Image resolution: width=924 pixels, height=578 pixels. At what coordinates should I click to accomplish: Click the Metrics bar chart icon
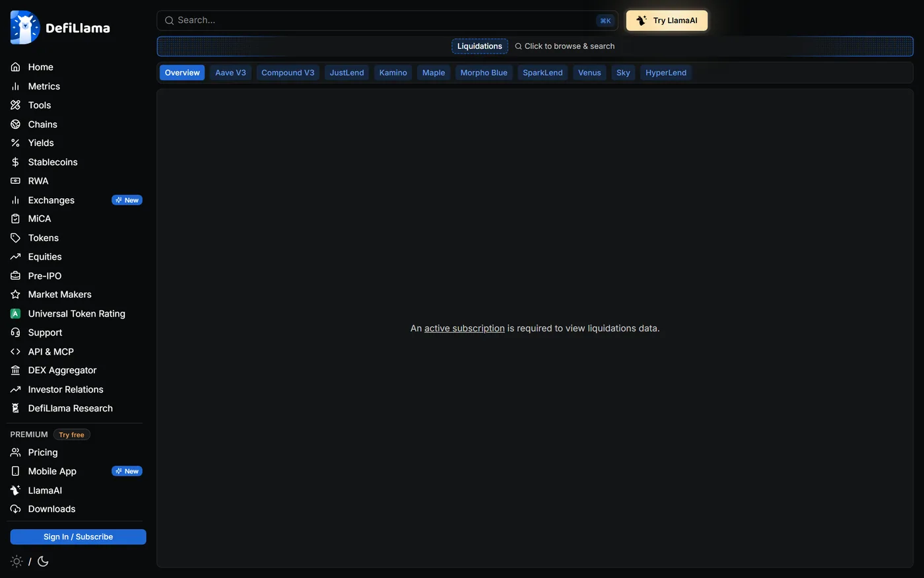pos(15,87)
